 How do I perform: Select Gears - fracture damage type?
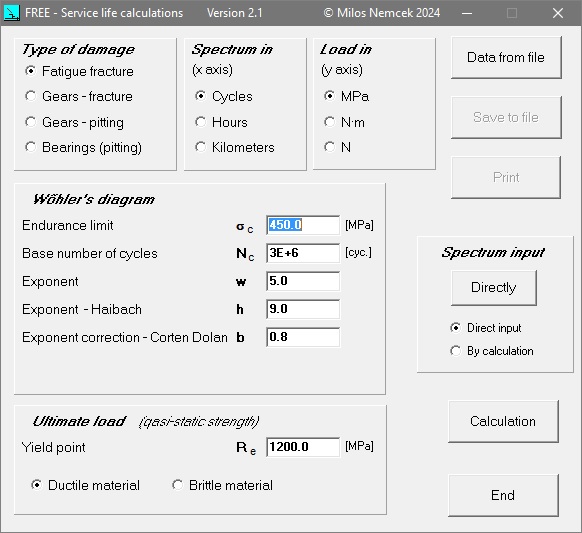pos(79,97)
